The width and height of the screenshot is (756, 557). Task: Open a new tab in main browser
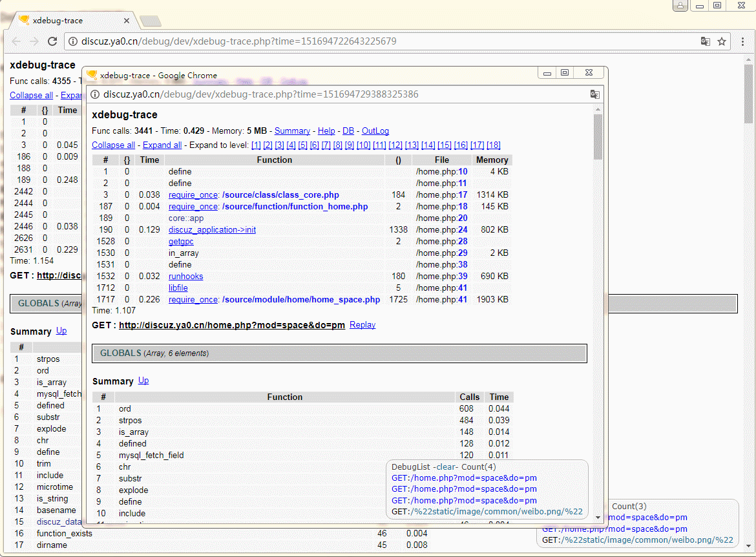[x=151, y=21]
